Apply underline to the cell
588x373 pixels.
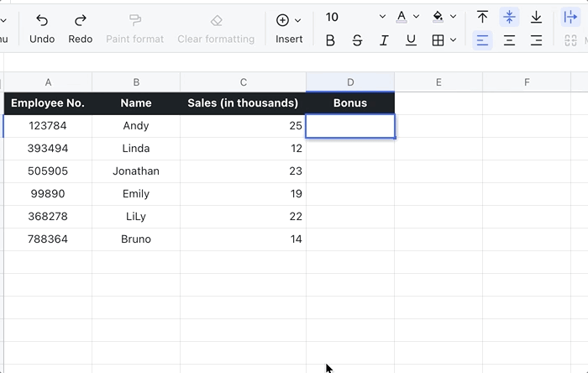411,40
